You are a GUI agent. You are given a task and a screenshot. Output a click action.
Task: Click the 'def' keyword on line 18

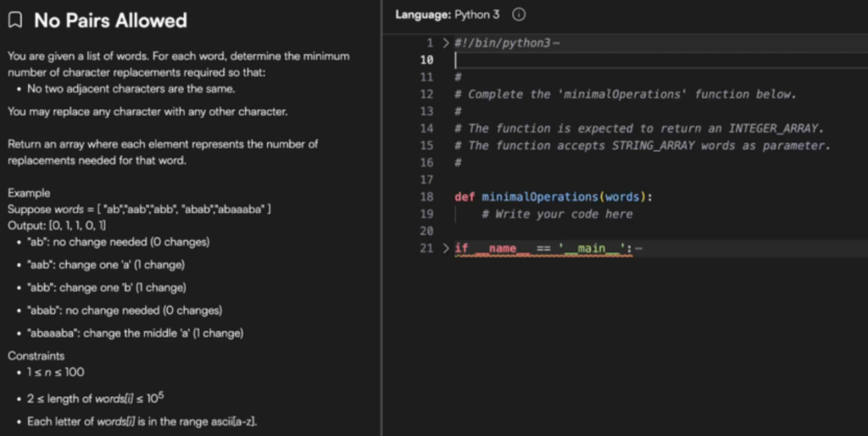click(465, 197)
